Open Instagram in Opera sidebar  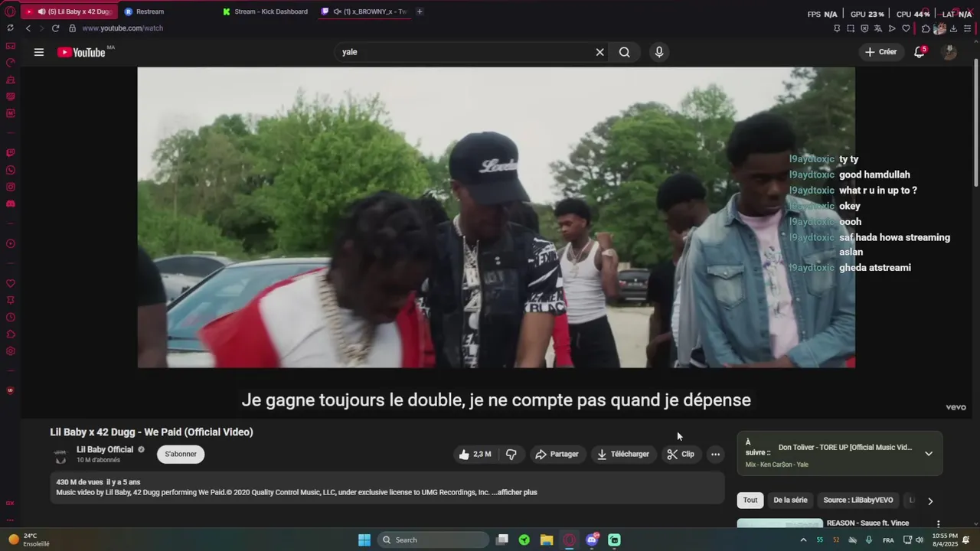(x=10, y=187)
